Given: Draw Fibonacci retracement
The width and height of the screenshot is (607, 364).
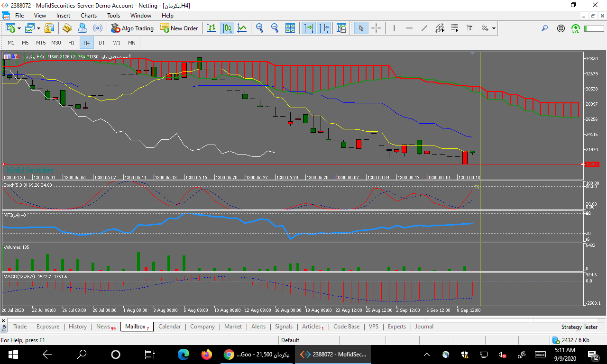Looking at the screenshot, I should 455,28.
